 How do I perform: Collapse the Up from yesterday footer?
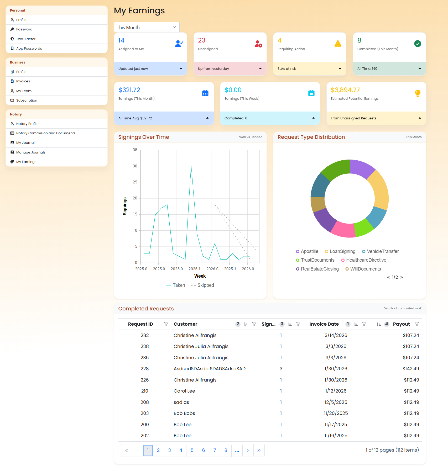(x=260, y=68)
